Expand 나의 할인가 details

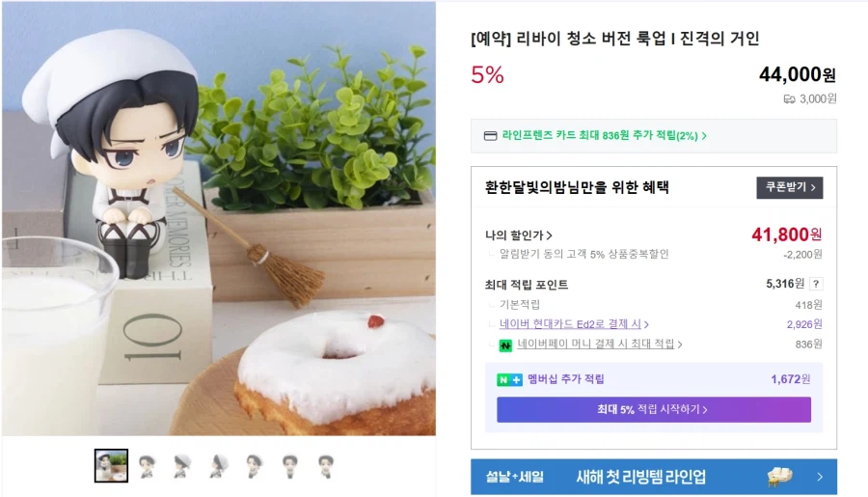tap(518, 235)
